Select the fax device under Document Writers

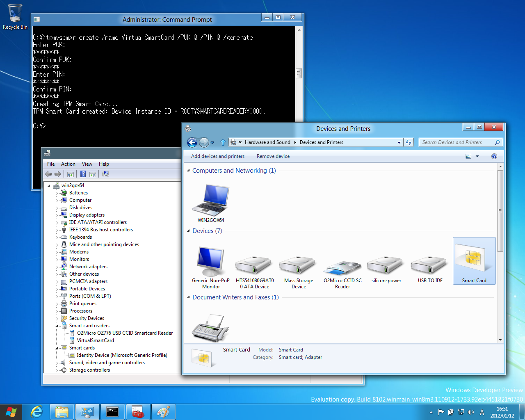[x=210, y=328]
